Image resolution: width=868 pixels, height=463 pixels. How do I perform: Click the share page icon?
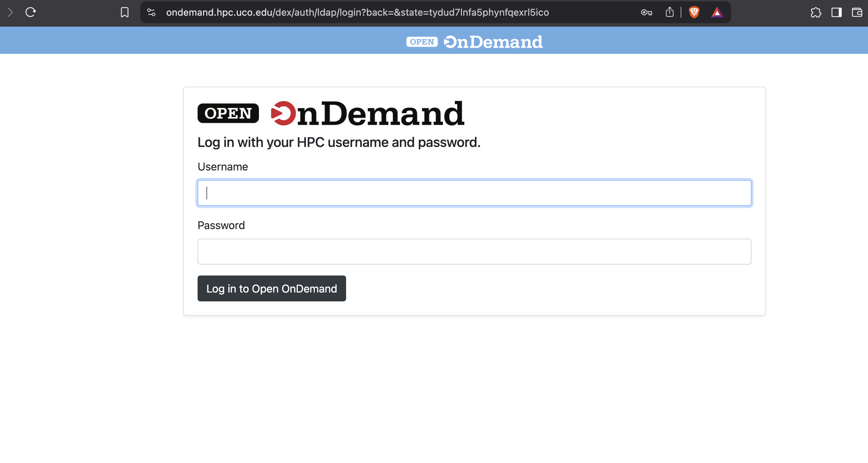[x=670, y=13]
